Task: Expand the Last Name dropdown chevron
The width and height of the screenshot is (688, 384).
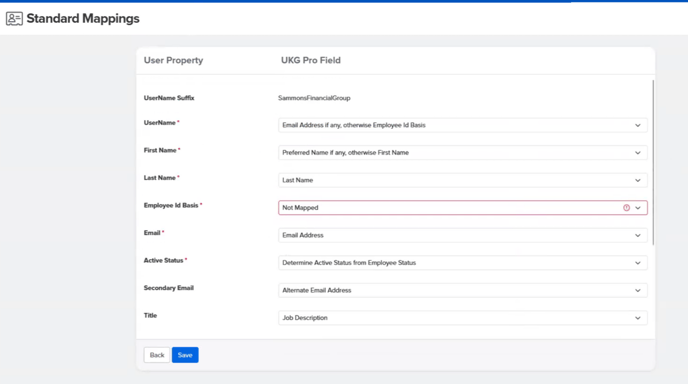Action: tap(638, 180)
